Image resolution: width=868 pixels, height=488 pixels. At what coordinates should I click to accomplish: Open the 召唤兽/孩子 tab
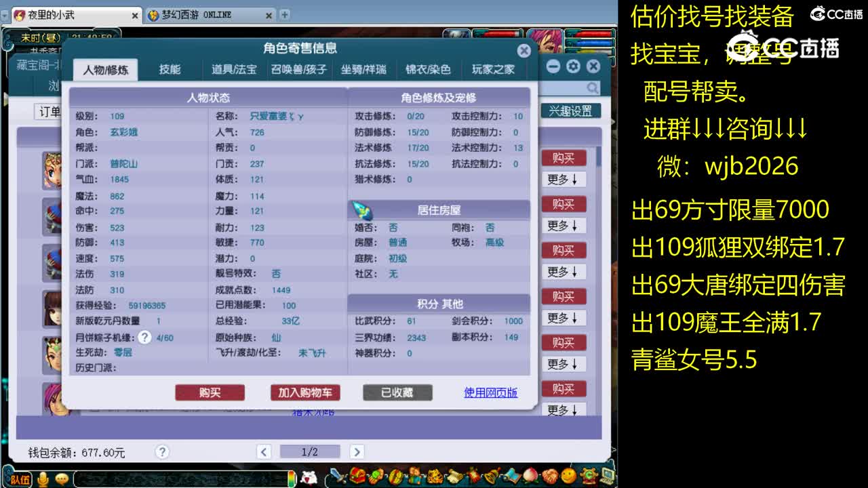click(299, 69)
